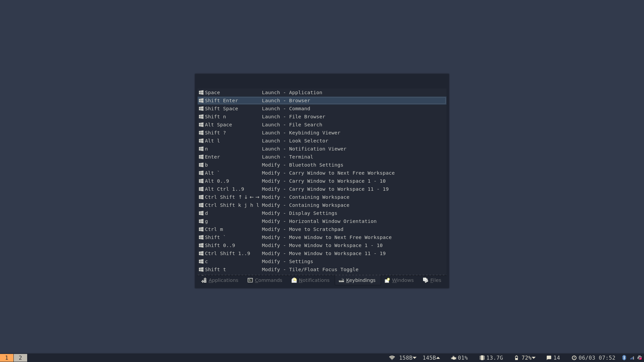
Task: Click the CPU usage engine icon
Action: pos(453,358)
